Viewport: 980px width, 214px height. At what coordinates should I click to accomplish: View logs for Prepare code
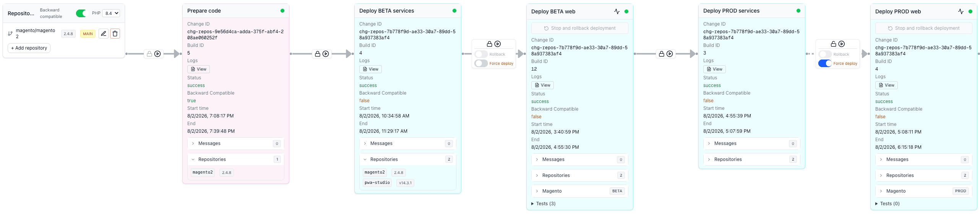(199, 69)
